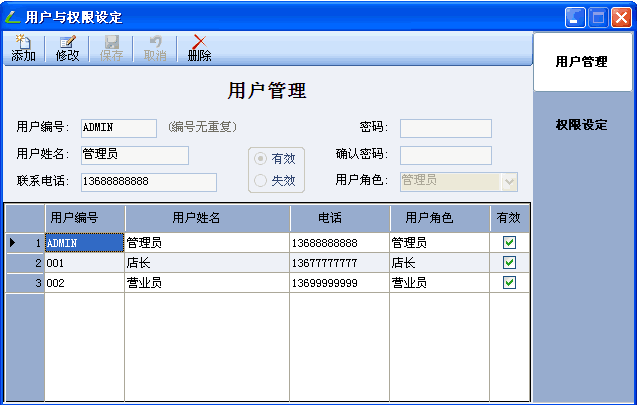Maximize the 用户与权限设定 window

coord(599,17)
